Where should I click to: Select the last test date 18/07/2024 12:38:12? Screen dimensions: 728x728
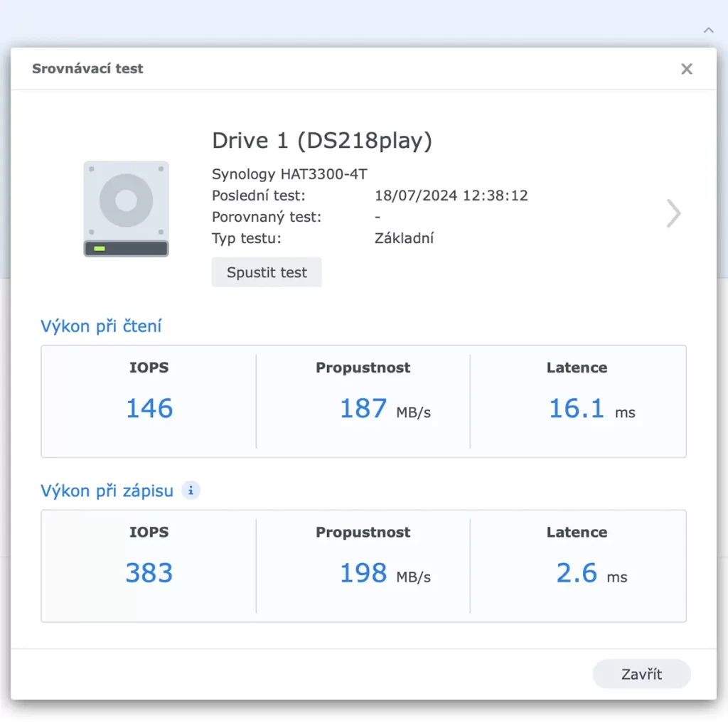[x=451, y=196]
